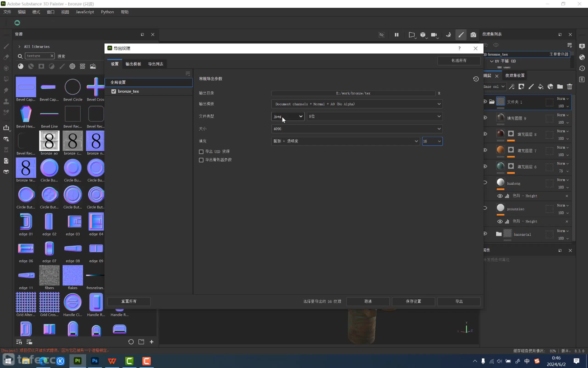Image resolution: width=588 pixels, height=368 pixels.
Task: Add a fill layer with bucket icon
Action: pyautogui.click(x=541, y=87)
